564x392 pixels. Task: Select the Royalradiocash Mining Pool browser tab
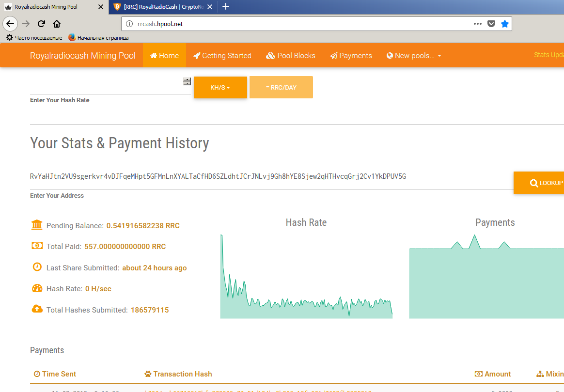click(54, 7)
